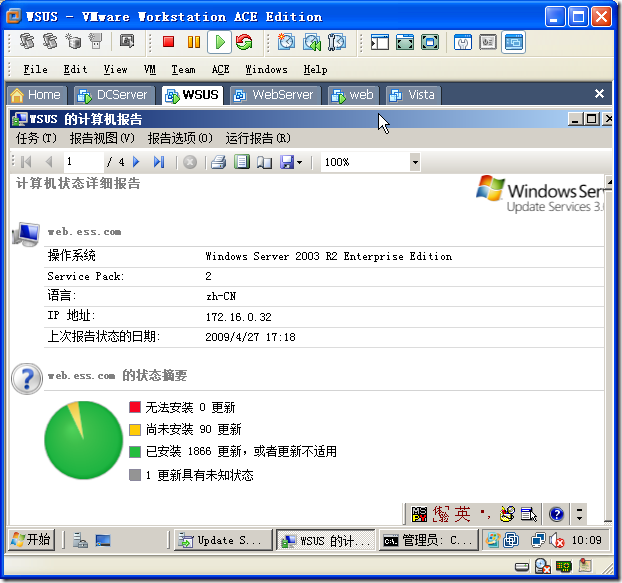622x583 pixels.
Task: Click the muted volume tray icon
Action: (x=557, y=540)
